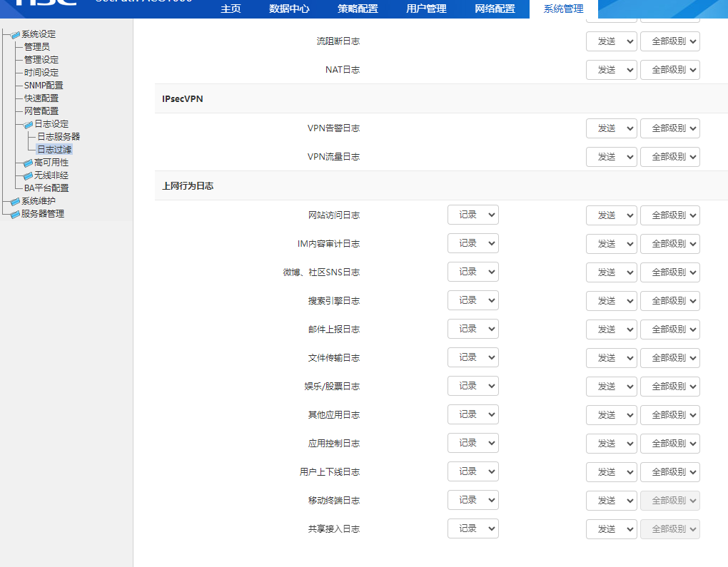
Task: Open 移动终端日志 发送 dropdown
Action: pos(611,501)
